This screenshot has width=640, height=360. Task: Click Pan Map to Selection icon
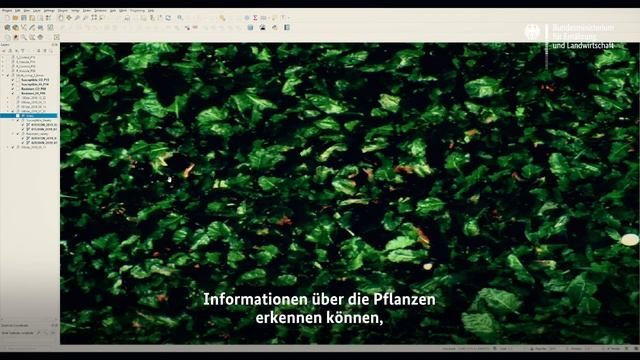[69, 18]
